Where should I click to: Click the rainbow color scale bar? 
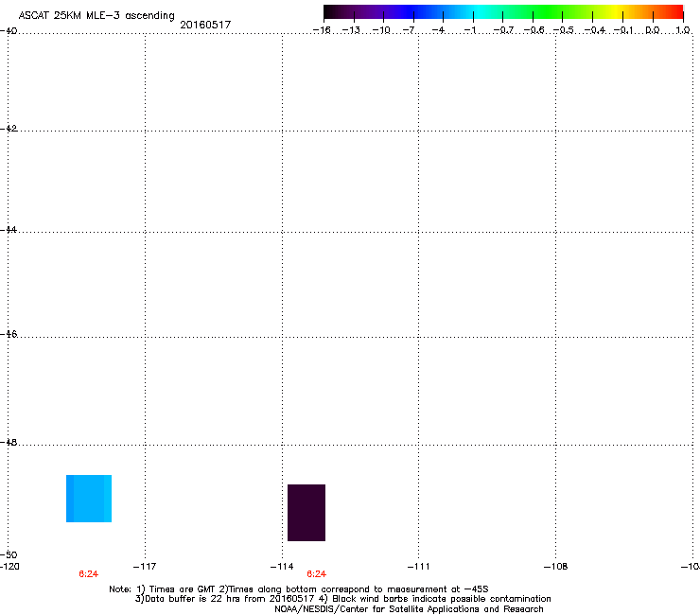pos(503,12)
